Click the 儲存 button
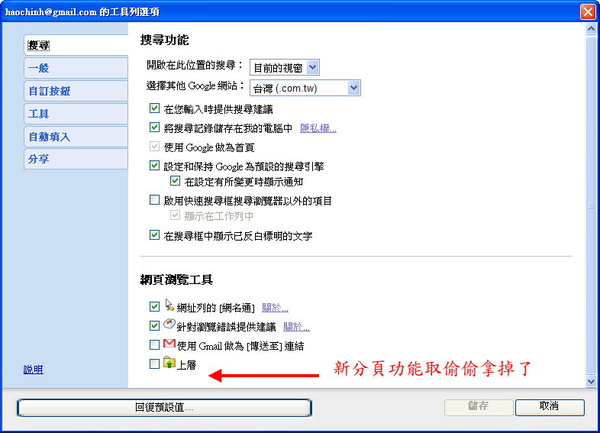Image resolution: width=600 pixels, height=433 pixels. (478, 407)
